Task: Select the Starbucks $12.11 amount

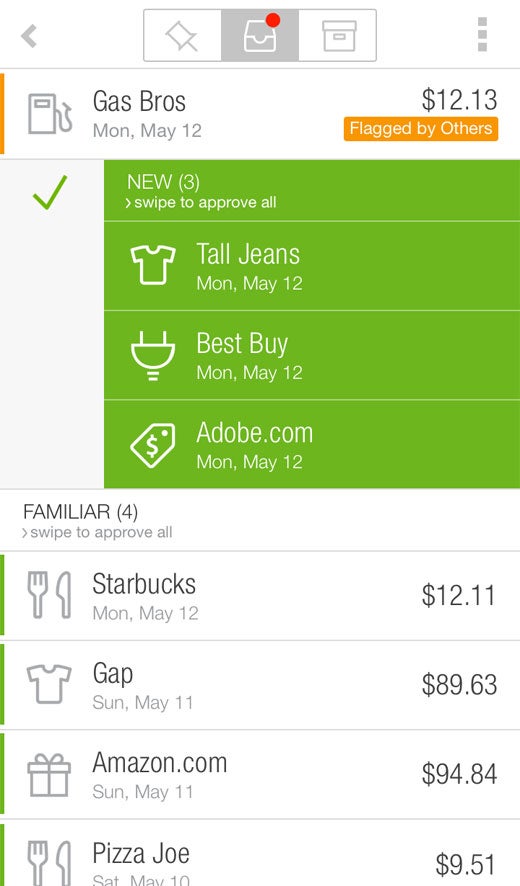Action: click(458, 596)
